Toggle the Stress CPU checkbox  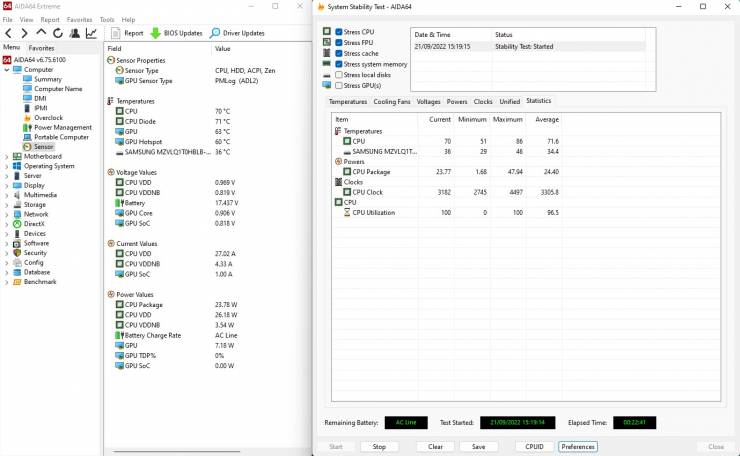coord(338,32)
